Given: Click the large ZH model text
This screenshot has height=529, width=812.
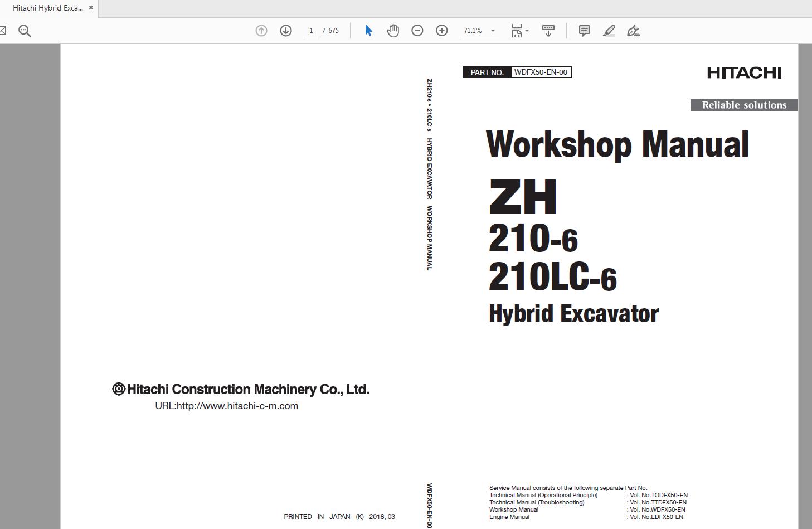Looking at the screenshot, I should [523, 197].
